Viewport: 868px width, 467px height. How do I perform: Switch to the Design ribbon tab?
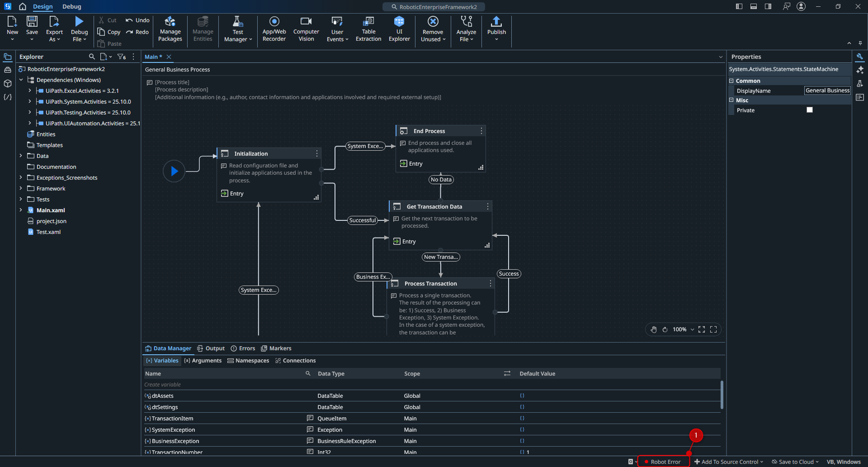coord(43,6)
